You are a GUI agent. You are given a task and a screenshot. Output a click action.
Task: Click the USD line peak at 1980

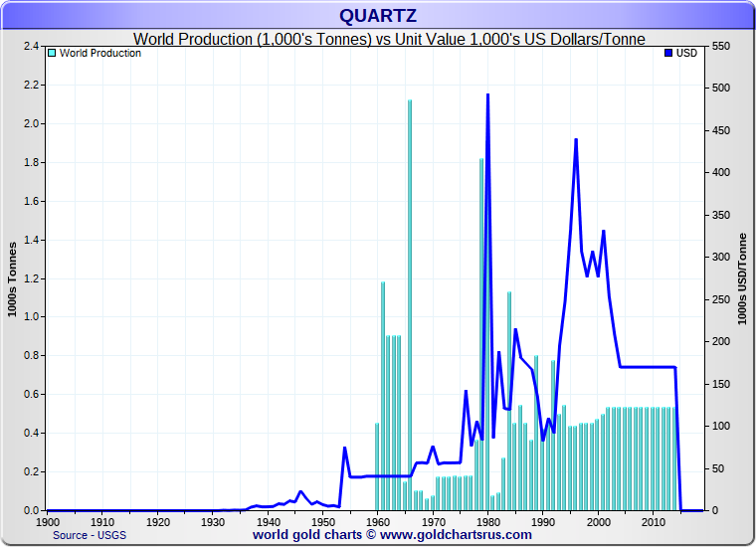488,94
